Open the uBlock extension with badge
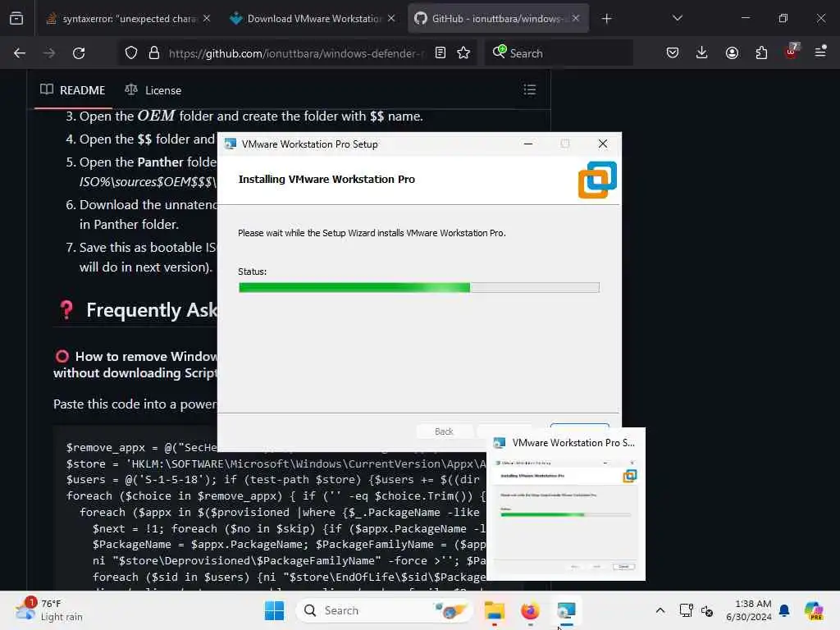The image size is (840, 630). tap(792, 52)
